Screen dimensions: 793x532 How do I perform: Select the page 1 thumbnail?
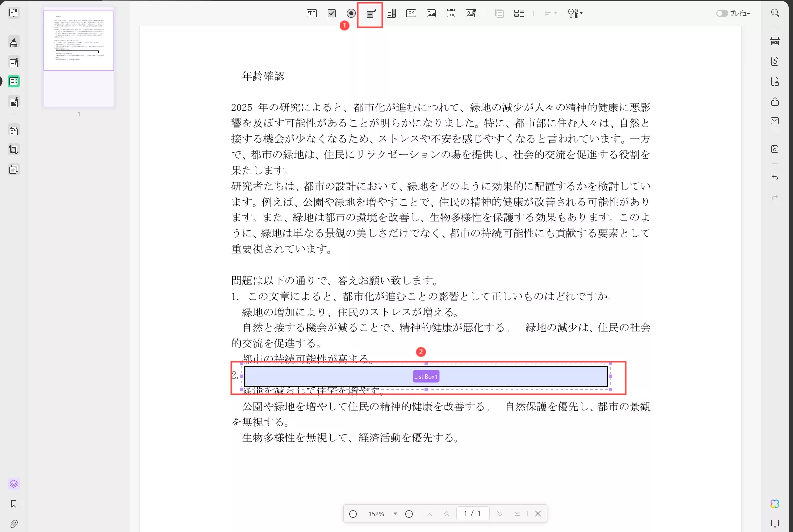click(x=79, y=59)
